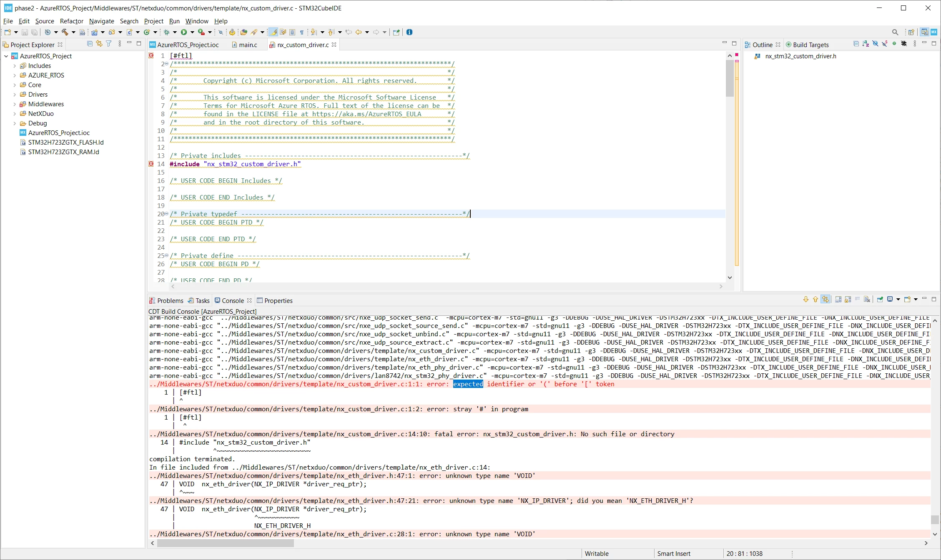Collapse the AzureRTOS_Project root node

point(6,56)
